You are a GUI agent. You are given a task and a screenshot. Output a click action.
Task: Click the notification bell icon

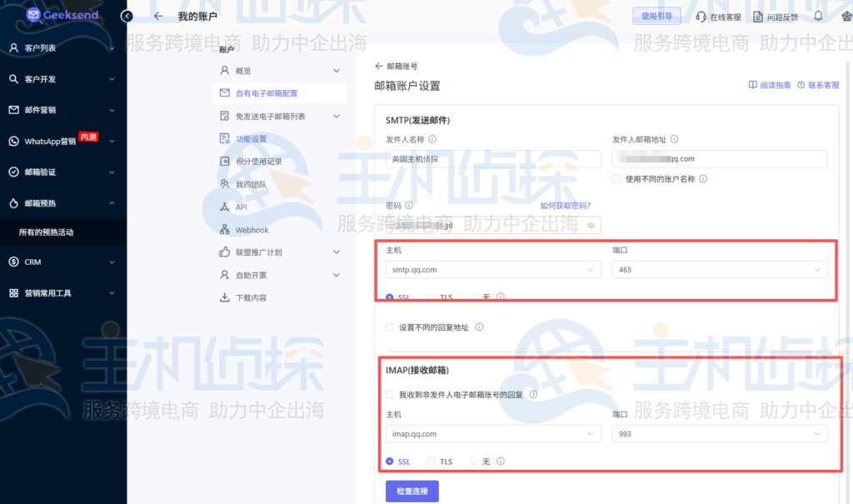click(x=819, y=15)
